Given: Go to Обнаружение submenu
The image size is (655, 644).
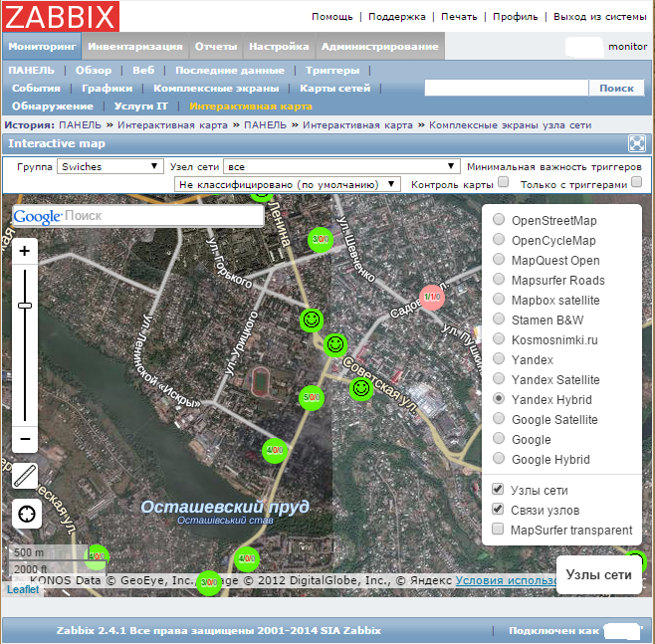Looking at the screenshot, I should pos(53,107).
